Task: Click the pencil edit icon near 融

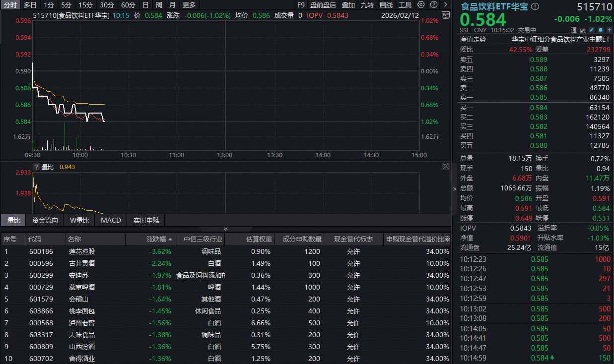Action: coord(591,30)
